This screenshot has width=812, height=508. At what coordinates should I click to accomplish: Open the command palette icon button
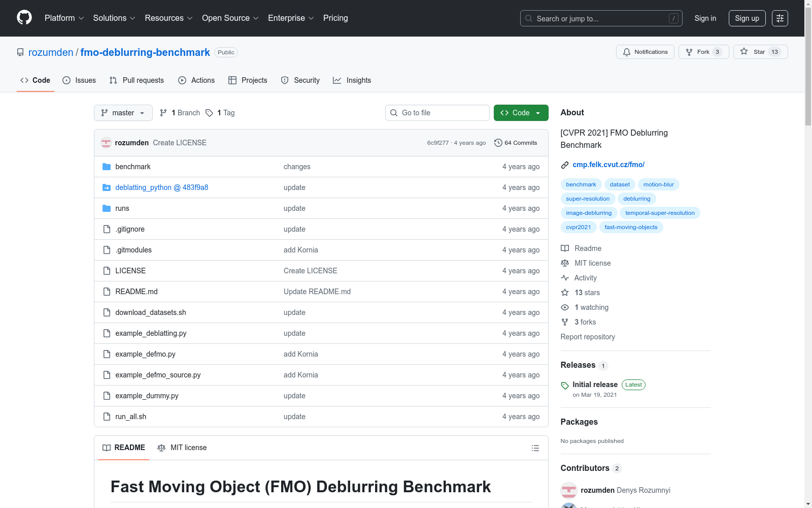[780, 18]
